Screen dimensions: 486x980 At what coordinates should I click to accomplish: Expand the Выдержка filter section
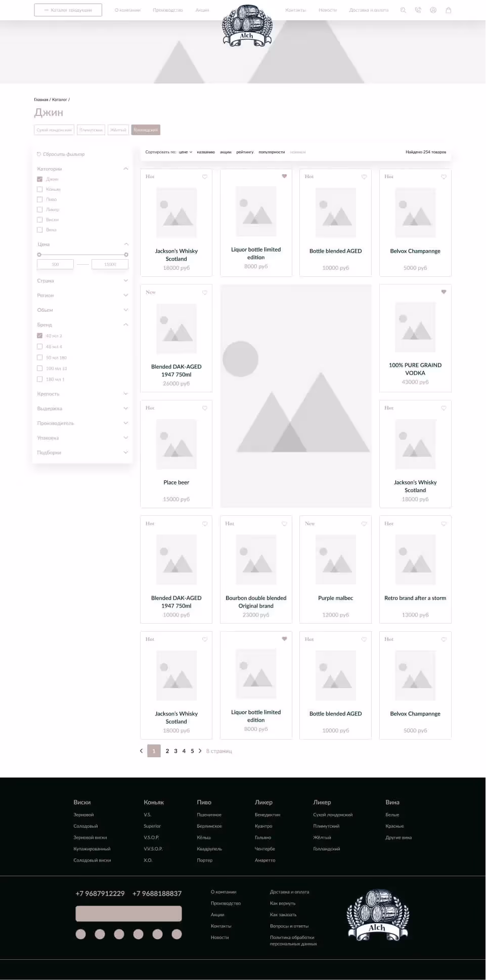[126, 408]
